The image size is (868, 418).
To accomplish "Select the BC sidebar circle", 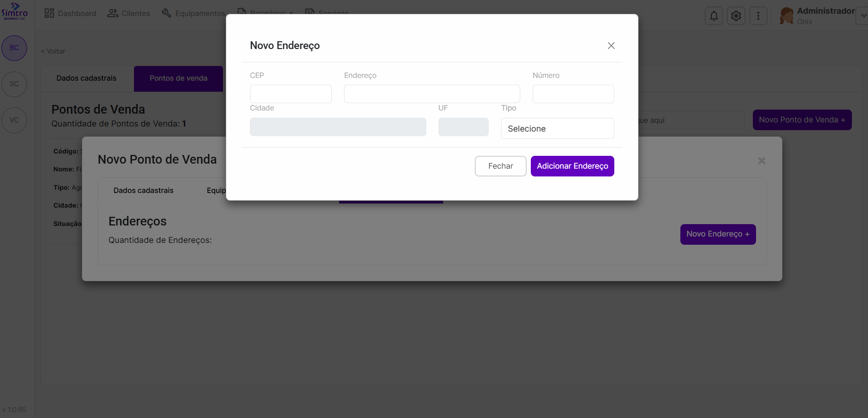I will 14,48.
